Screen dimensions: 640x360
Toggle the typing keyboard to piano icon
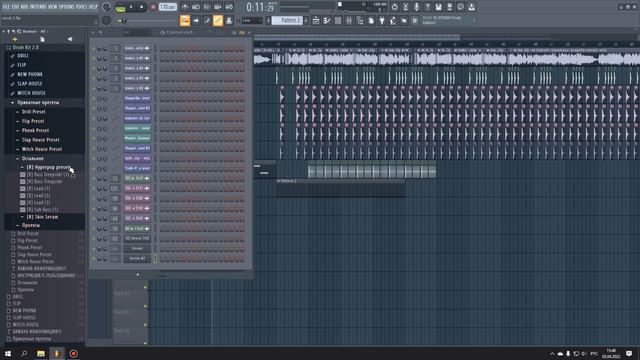pos(185,20)
